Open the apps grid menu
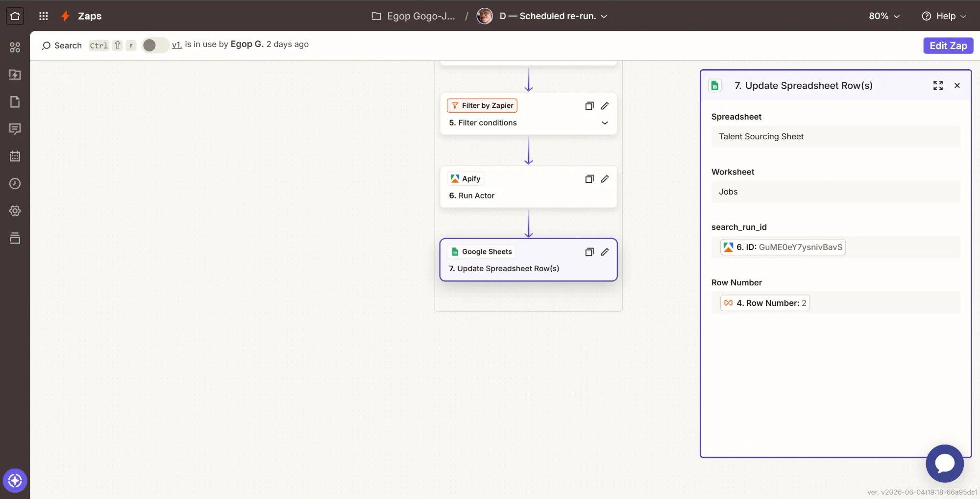The image size is (980, 499). coord(44,16)
